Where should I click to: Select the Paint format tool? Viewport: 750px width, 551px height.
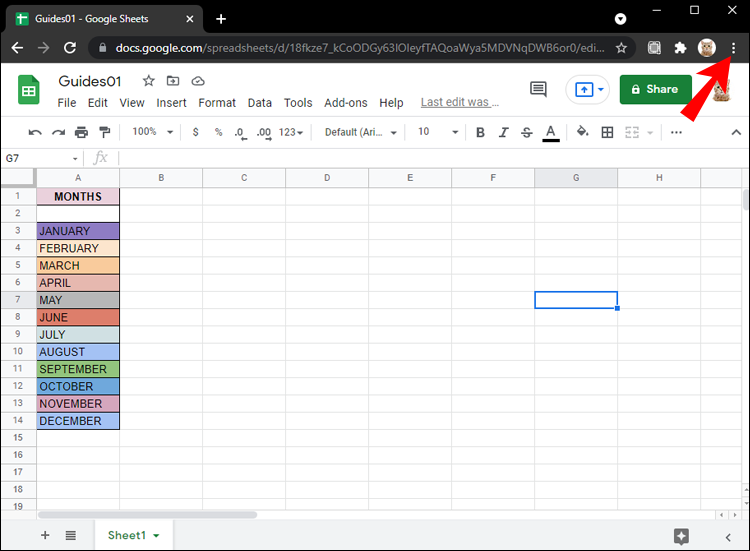coord(104,132)
